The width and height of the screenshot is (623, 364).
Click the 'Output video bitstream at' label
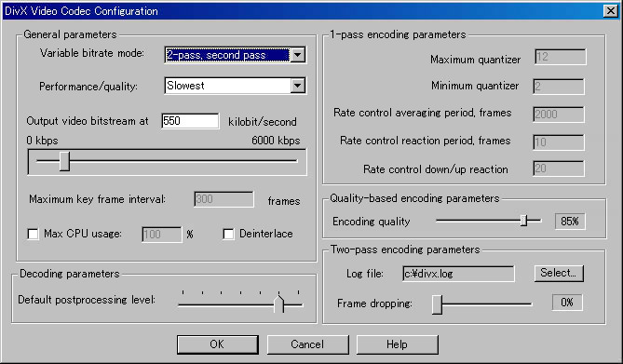tap(88, 121)
